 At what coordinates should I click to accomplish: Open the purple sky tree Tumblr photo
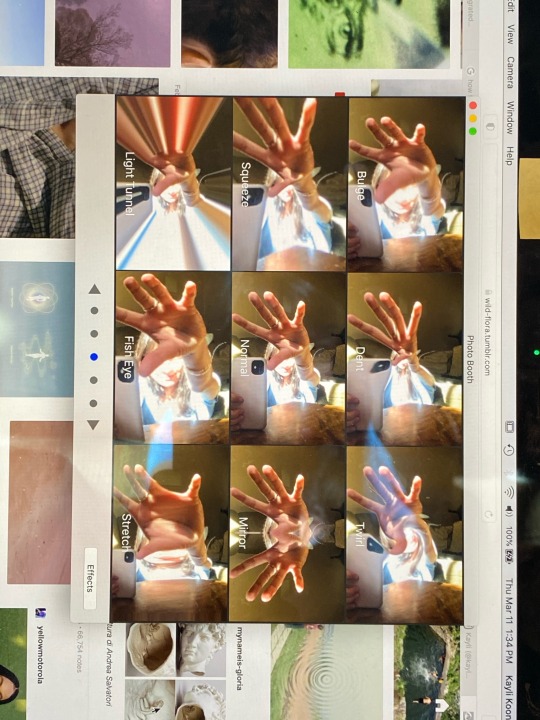pyautogui.click(x=112, y=33)
